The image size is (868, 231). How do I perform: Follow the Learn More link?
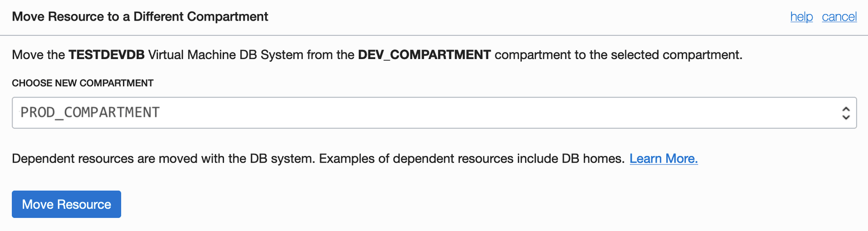tap(663, 159)
